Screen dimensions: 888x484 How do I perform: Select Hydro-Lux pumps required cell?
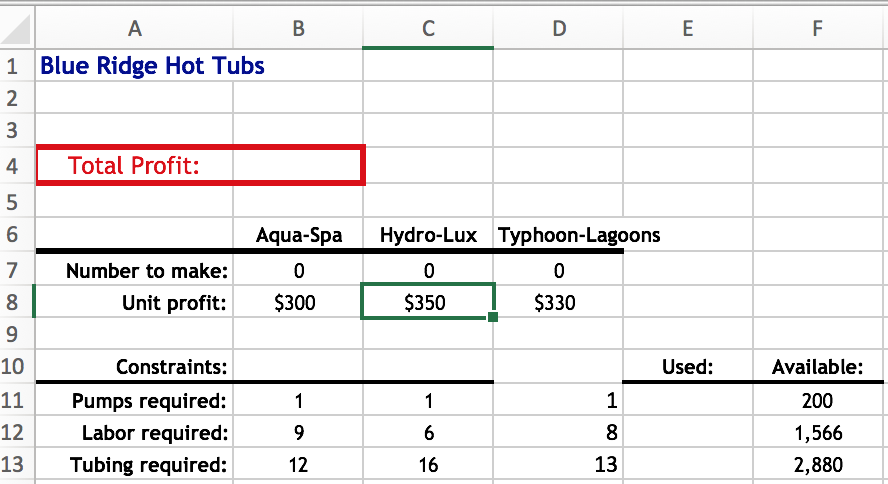pyautogui.click(x=428, y=401)
